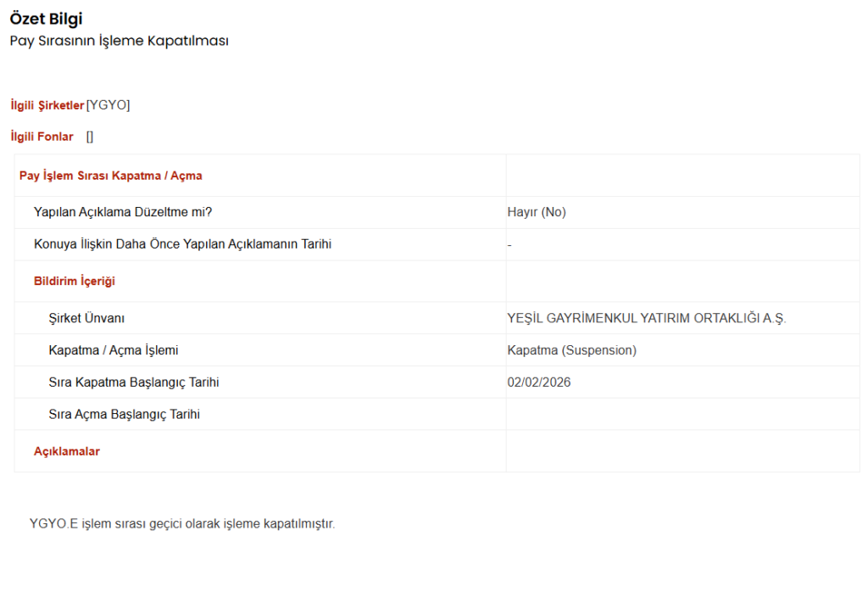Select the 'Kapatma (Suspension)' value
This screenshot has height=592, width=868.
pos(571,350)
